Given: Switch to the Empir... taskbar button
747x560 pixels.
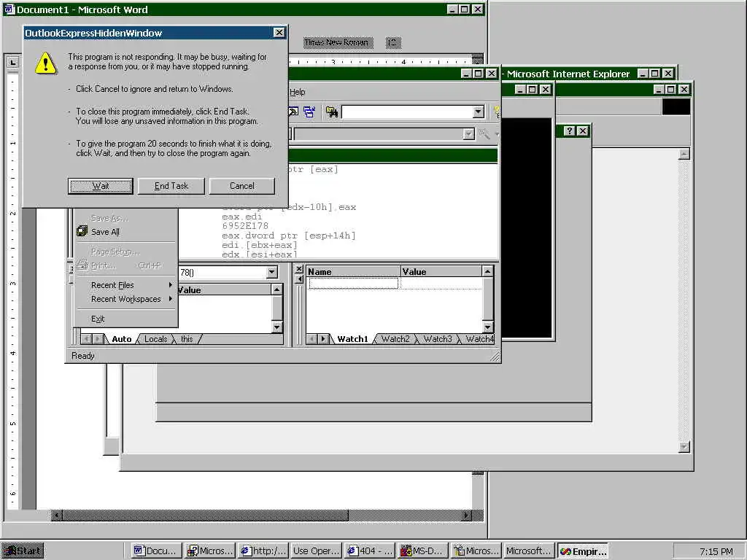Looking at the screenshot, I should 583,551.
